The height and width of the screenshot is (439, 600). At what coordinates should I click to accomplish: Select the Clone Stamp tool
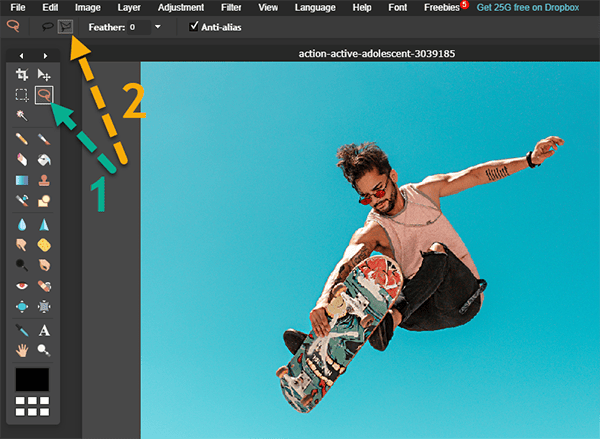click(44, 180)
